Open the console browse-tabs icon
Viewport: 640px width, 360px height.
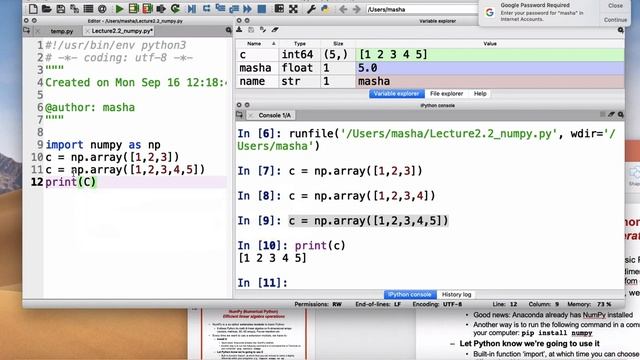coord(239,115)
